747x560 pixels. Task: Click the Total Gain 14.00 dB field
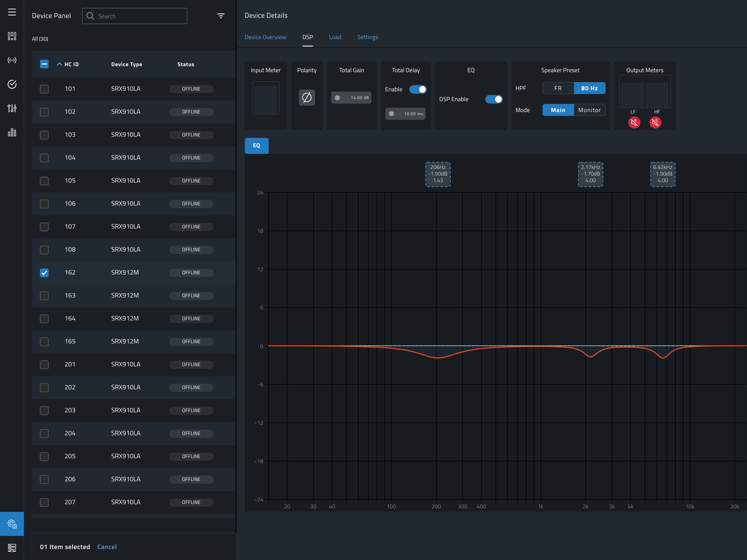pyautogui.click(x=351, y=98)
